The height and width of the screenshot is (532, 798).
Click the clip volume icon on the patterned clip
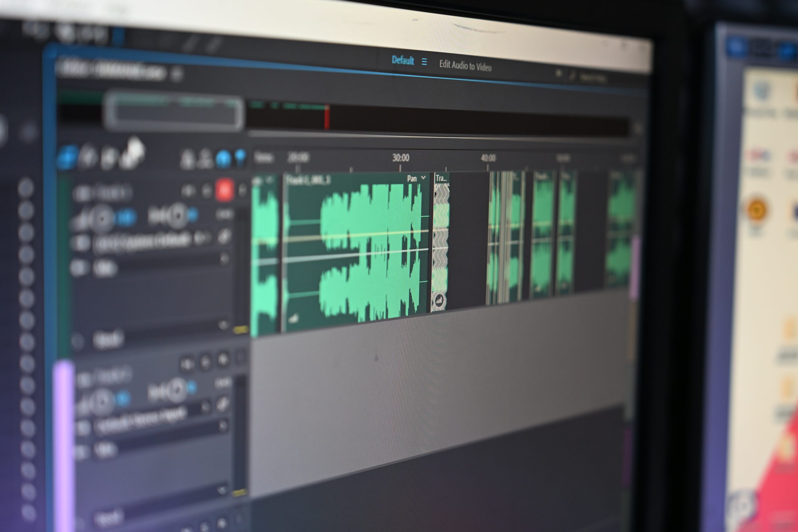tap(439, 301)
